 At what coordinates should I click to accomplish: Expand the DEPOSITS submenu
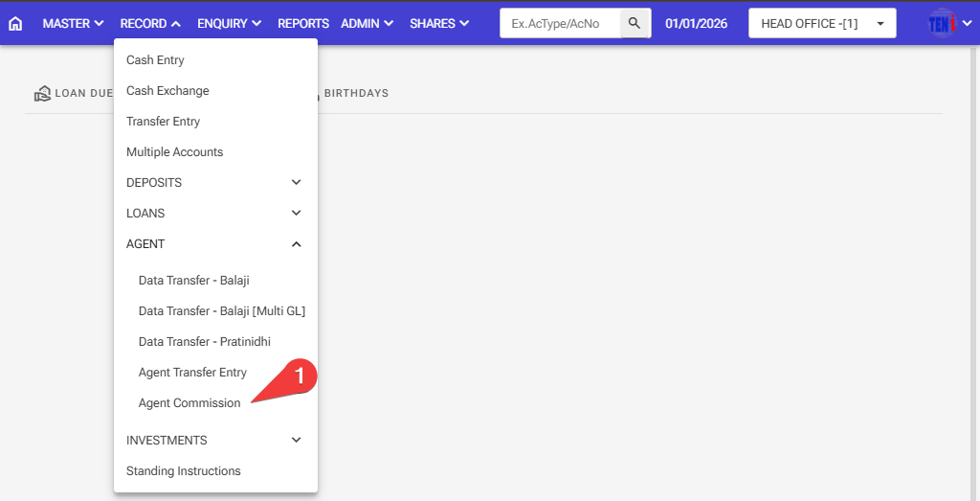tap(214, 182)
